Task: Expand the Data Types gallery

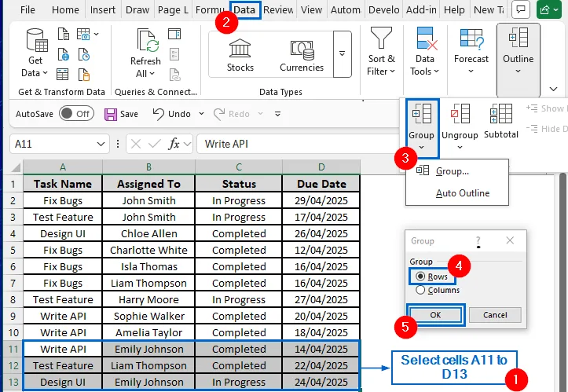Action: click(x=342, y=54)
